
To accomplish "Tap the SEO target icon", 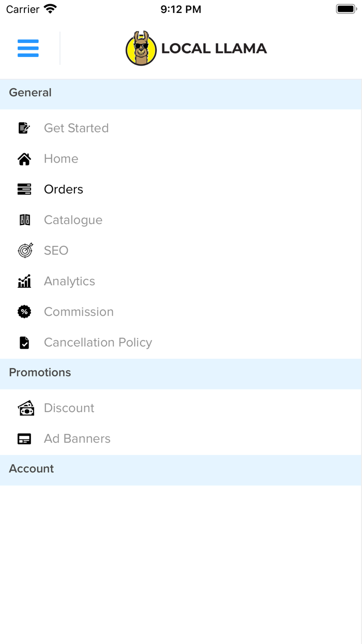I will [x=25, y=251].
